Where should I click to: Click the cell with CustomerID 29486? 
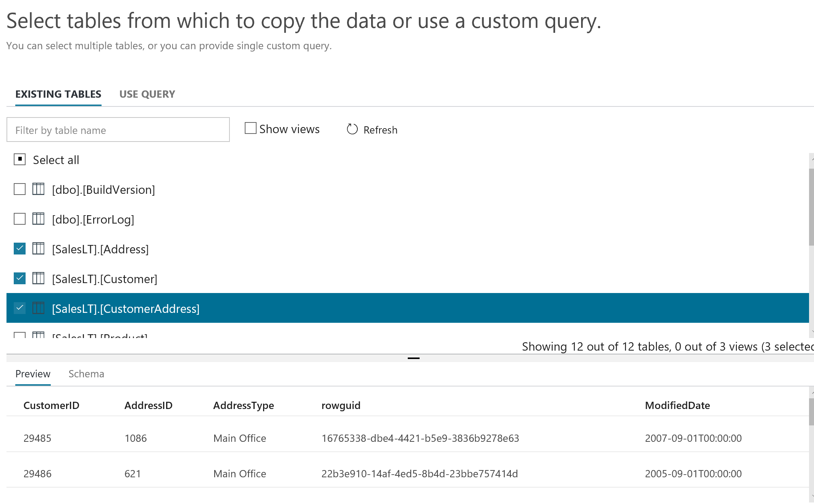pyautogui.click(x=37, y=473)
